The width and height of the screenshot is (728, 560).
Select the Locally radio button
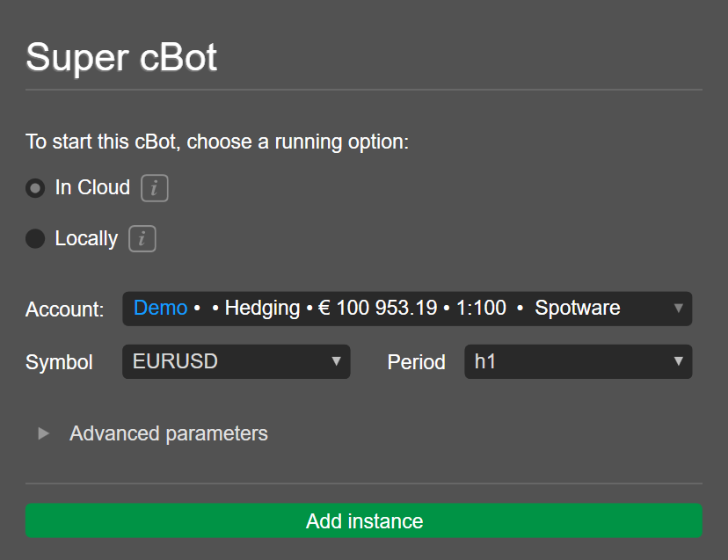35,239
